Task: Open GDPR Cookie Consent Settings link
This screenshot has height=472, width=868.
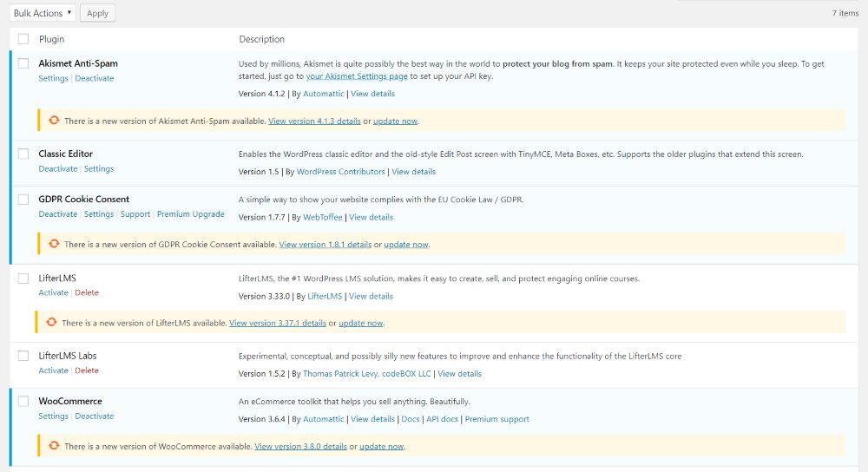Action: tap(99, 213)
